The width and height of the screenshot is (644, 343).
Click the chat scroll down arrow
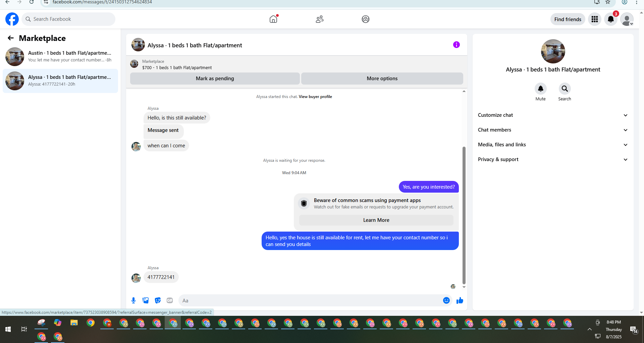click(464, 287)
